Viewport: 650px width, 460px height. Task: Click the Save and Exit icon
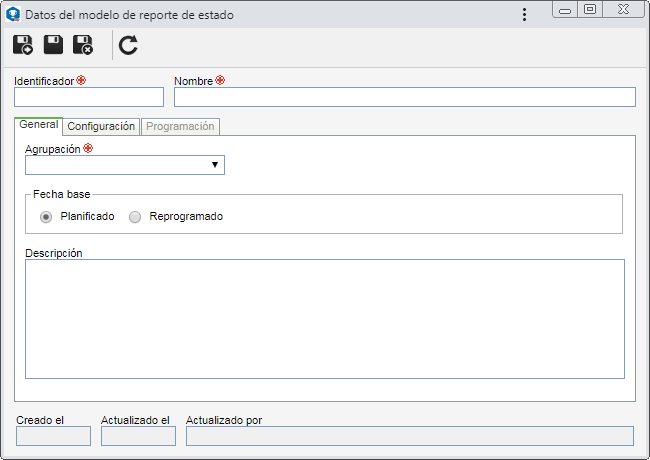pos(83,45)
